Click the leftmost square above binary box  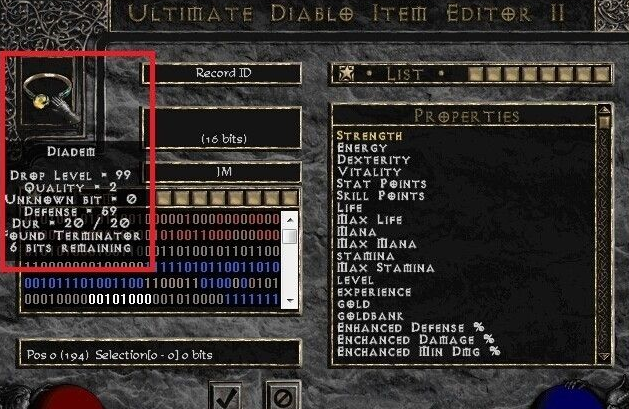point(164,198)
